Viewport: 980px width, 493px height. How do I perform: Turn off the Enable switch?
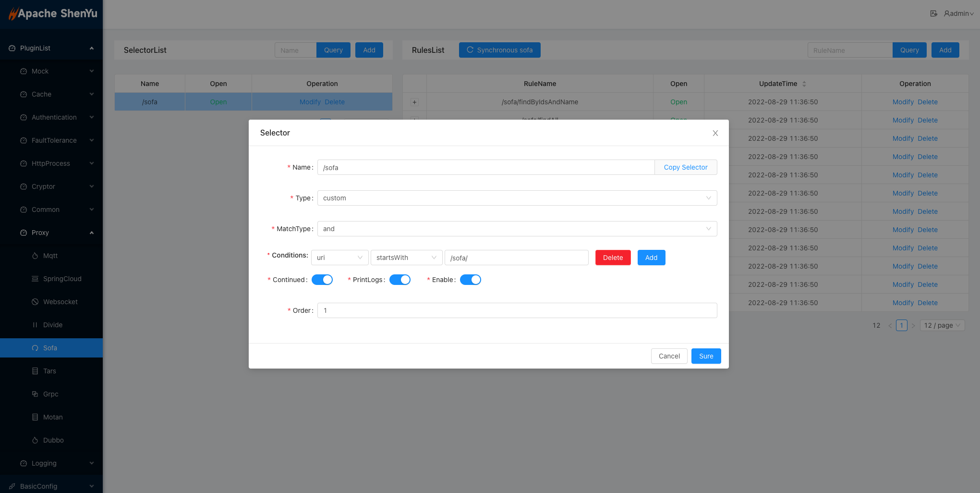(470, 280)
